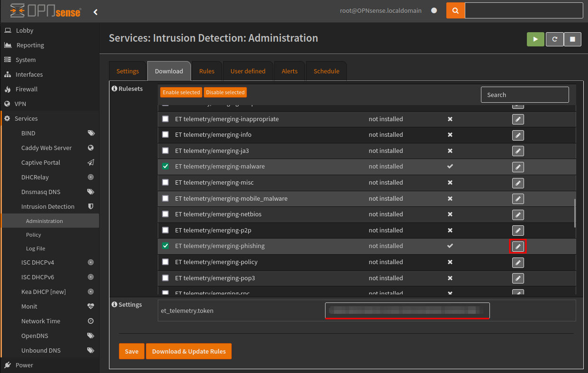Viewport: 588px width, 373px height.
Task: Expand the VPN menu
Action: point(50,104)
